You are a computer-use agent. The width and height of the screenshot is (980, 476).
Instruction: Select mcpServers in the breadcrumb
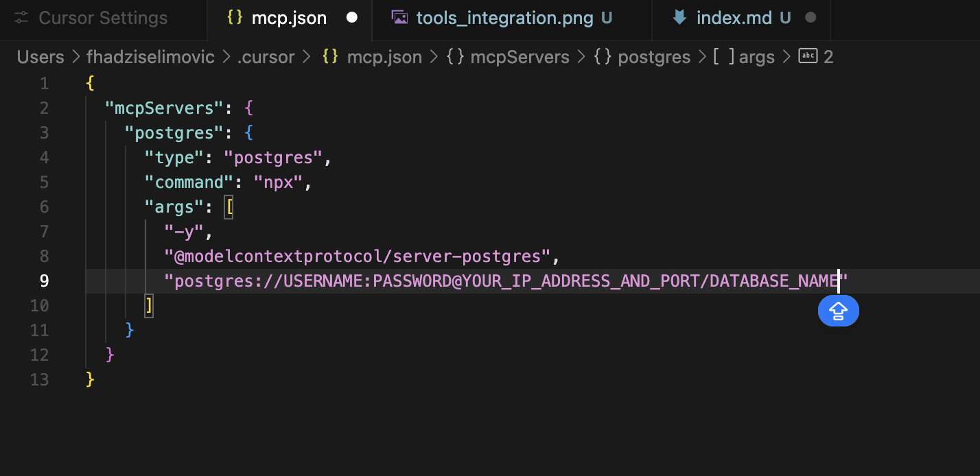520,57
